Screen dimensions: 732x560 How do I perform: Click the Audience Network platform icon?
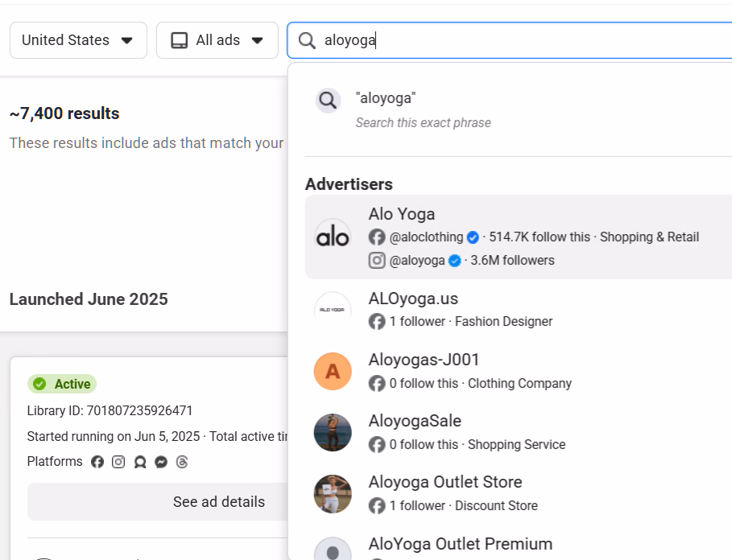coord(139,462)
